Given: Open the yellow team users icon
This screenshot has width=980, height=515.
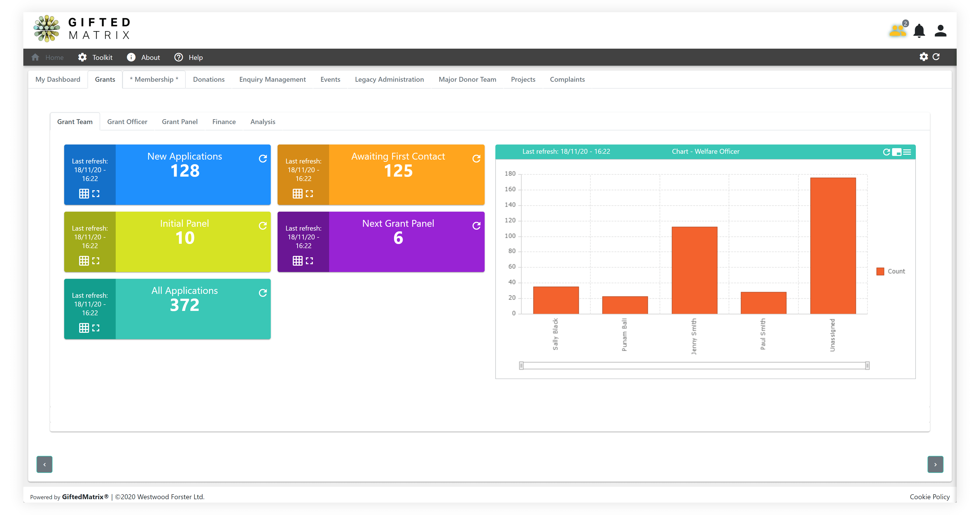Looking at the screenshot, I should pyautogui.click(x=897, y=30).
